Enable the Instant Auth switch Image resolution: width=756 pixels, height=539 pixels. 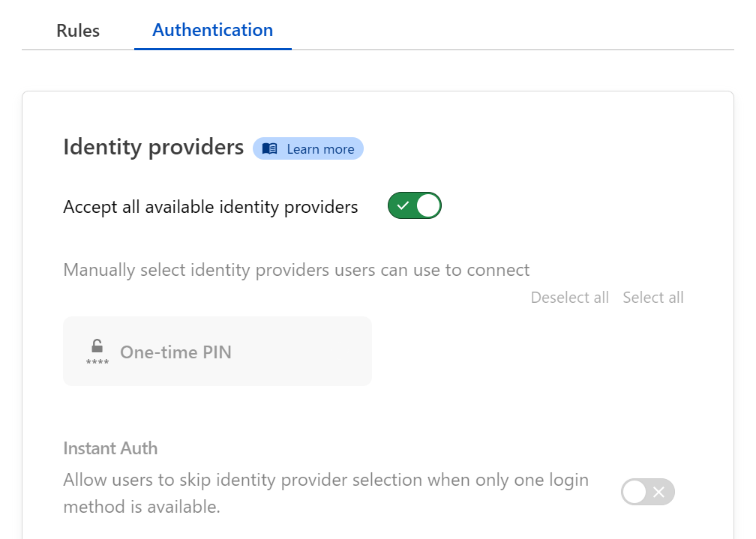648,493
